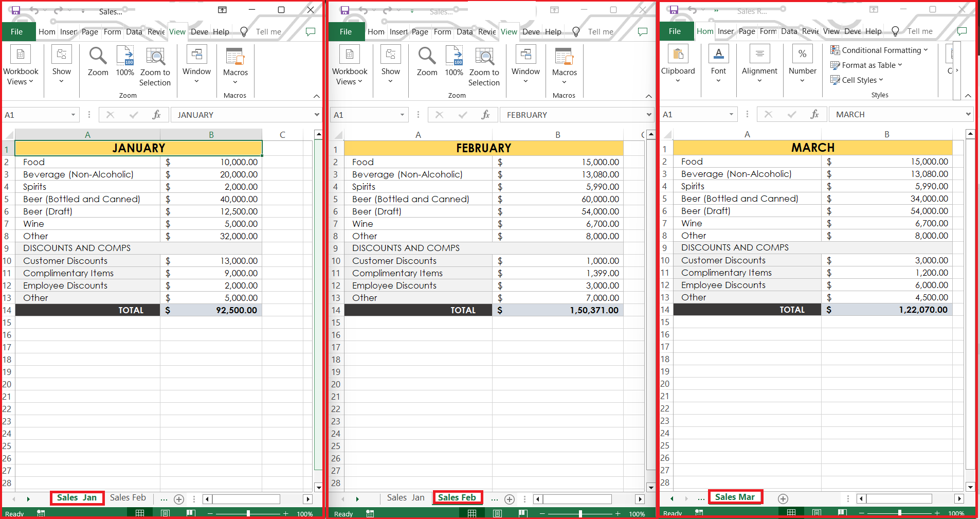Expand Window options in February window
This screenshot has width=980, height=519.
(x=525, y=65)
